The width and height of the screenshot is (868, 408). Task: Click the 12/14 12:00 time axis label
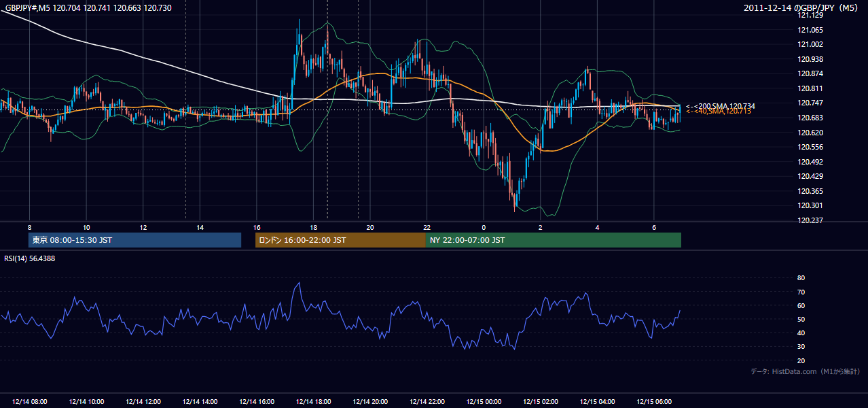point(143,402)
